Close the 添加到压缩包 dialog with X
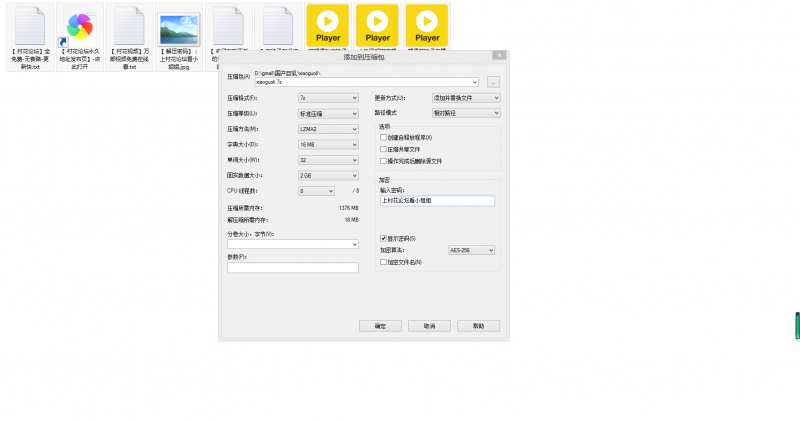800x422 pixels. tap(499, 56)
